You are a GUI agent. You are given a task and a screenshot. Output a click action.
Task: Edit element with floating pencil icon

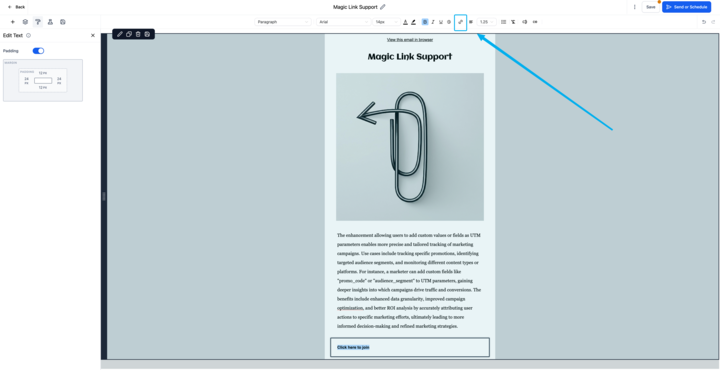click(120, 34)
